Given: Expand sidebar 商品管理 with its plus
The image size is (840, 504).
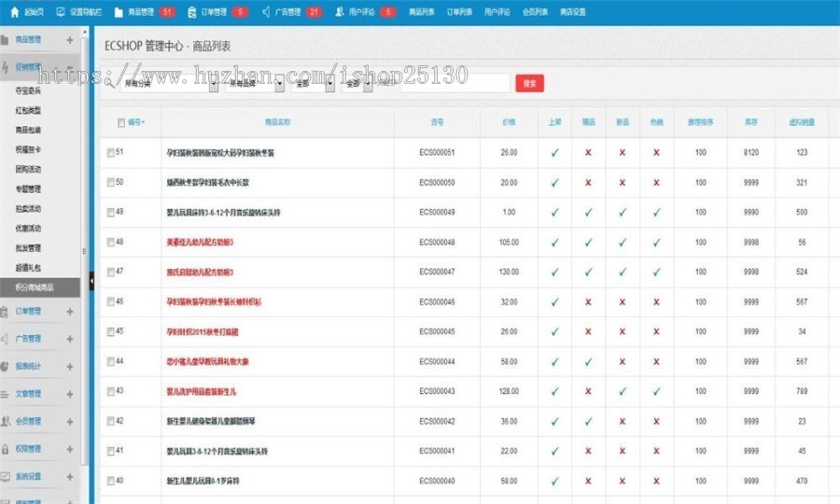Looking at the screenshot, I should [70, 40].
